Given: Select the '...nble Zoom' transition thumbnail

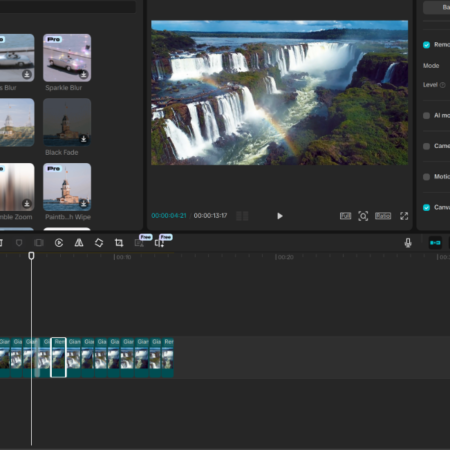Looking at the screenshot, I should pyautogui.click(x=17, y=187).
